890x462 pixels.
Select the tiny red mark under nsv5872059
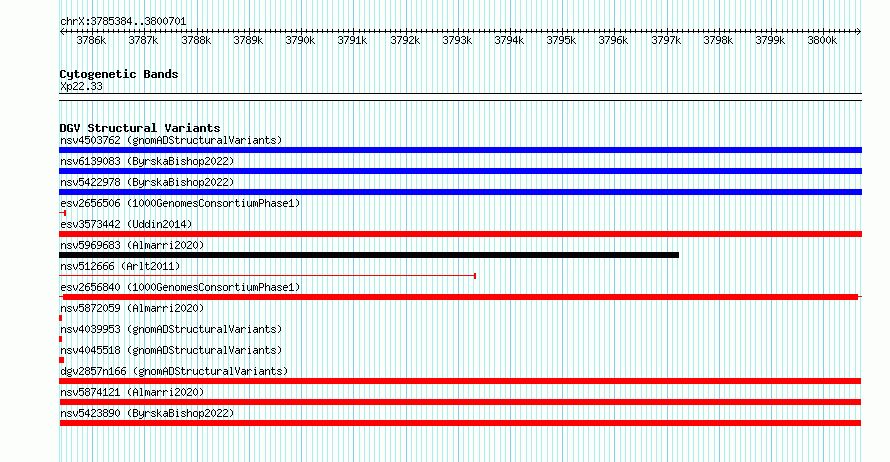(61, 318)
